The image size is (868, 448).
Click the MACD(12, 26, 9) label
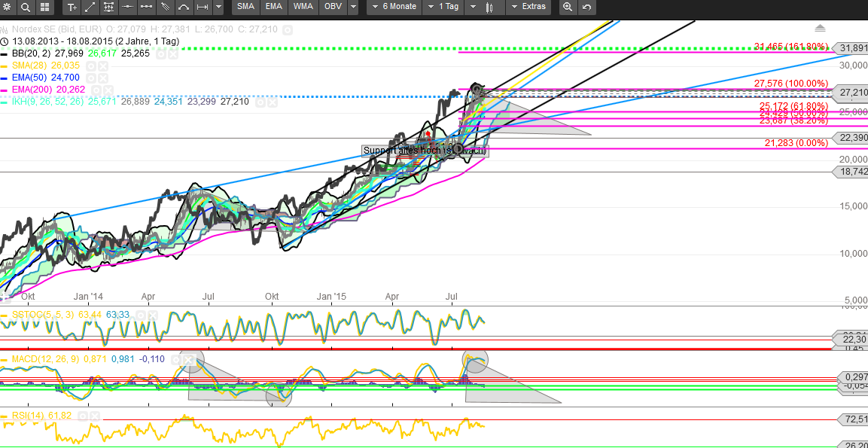coord(45,359)
